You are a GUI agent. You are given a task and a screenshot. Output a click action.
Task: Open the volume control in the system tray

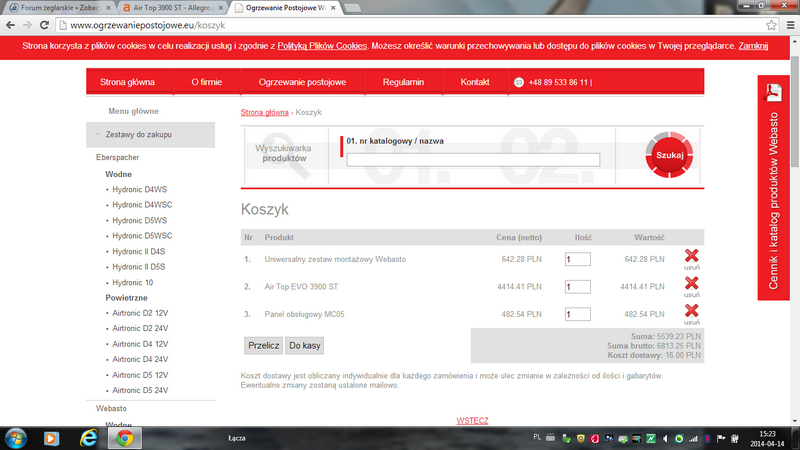pos(665,438)
